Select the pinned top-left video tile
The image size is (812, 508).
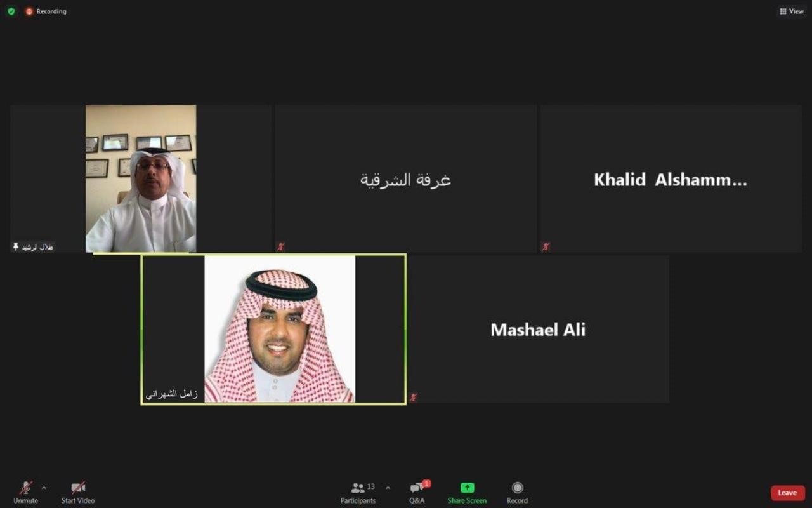pyautogui.click(x=141, y=178)
